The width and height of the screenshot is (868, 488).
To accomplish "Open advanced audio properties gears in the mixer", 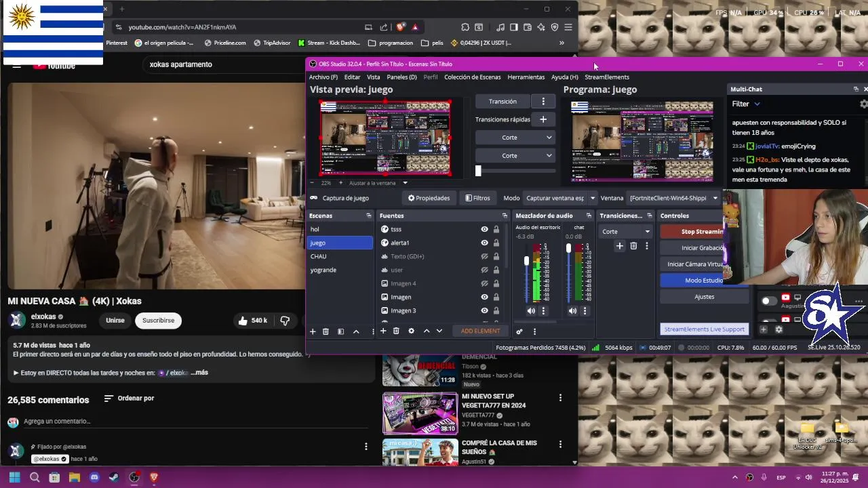I will click(x=519, y=331).
